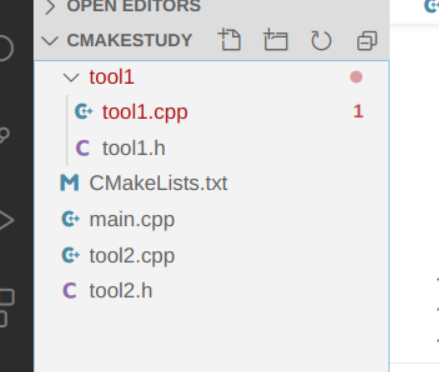Screen dimensions: 439x372
Task: Click the New File icon in CMAKESTUDY header
Action: pos(229,40)
